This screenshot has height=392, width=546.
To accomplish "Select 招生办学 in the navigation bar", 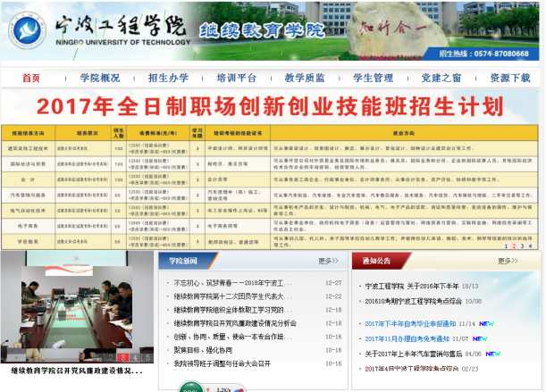I will click(168, 78).
